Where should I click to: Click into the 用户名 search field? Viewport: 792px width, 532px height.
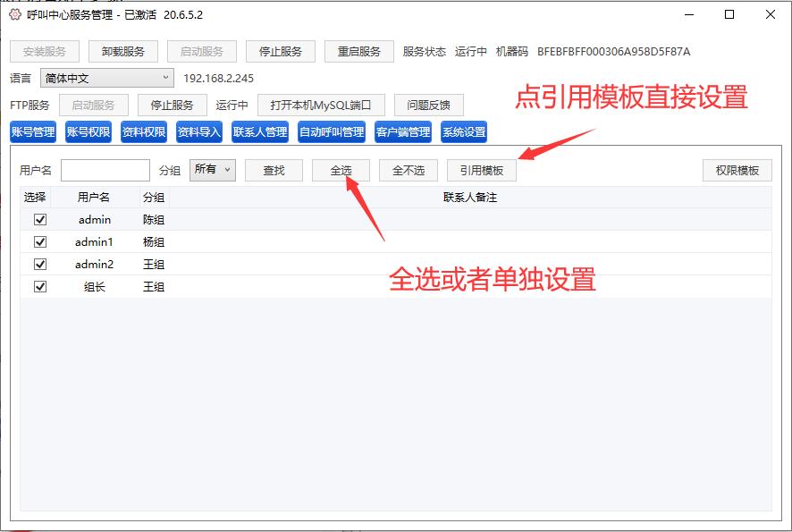[x=105, y=170]
